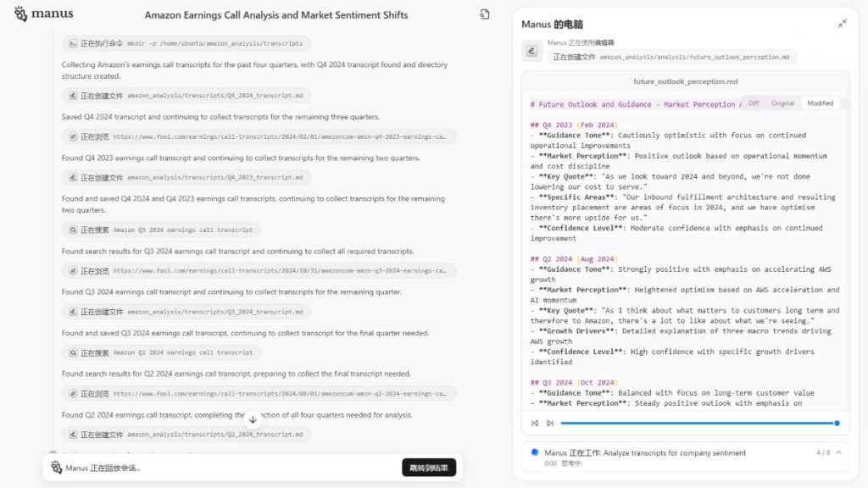Open the Q4_2023_transcript.md create-file step
868x488 pixels.
tap(186, 178)
